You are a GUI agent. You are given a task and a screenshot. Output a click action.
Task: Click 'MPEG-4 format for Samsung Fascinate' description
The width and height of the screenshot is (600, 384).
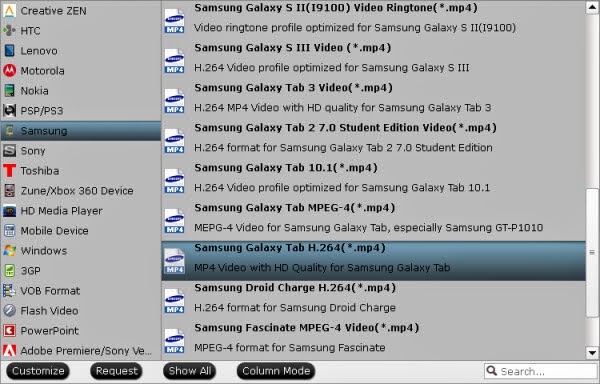point(290,347)
